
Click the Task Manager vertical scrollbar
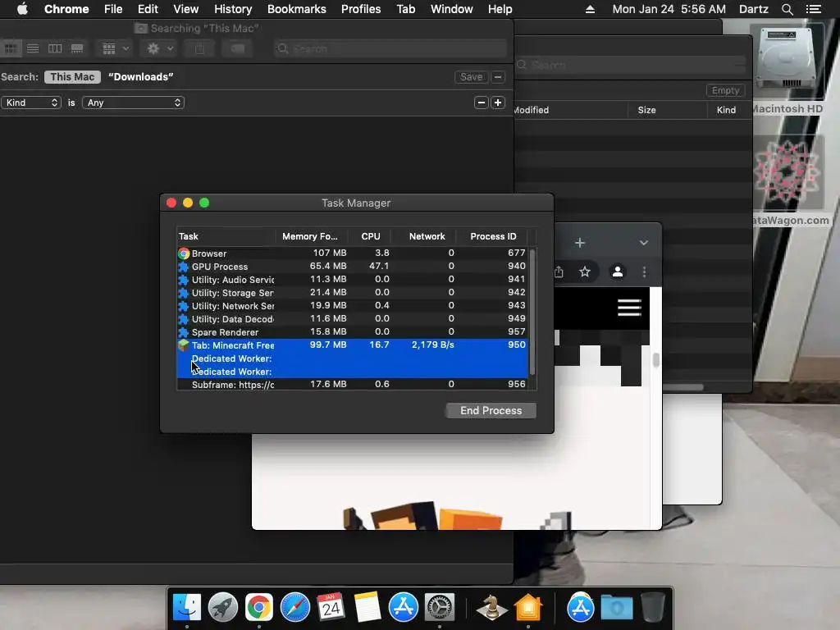(x=532, y=312)
